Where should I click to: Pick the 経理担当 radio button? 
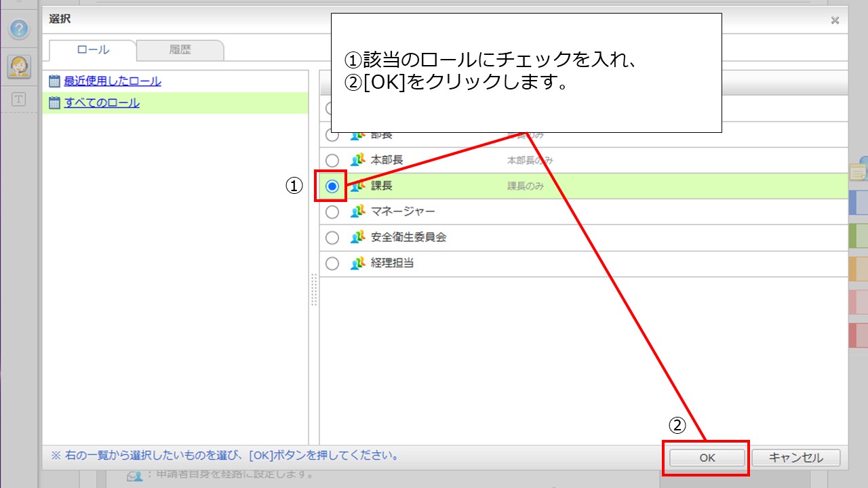[x=332, y=264]
